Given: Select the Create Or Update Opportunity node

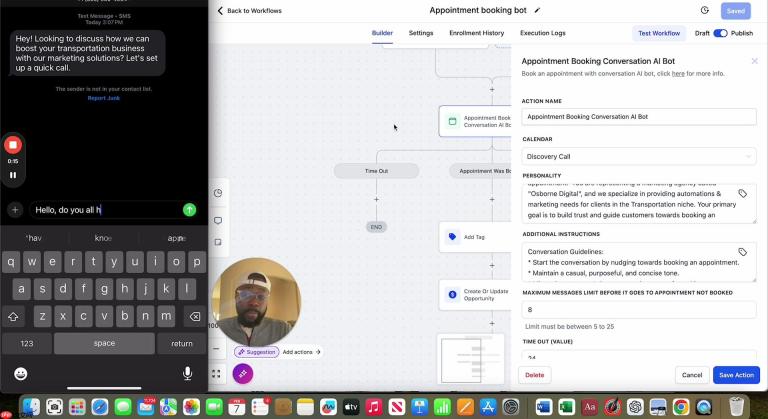Looking at the screenshot, I should 475,295.
